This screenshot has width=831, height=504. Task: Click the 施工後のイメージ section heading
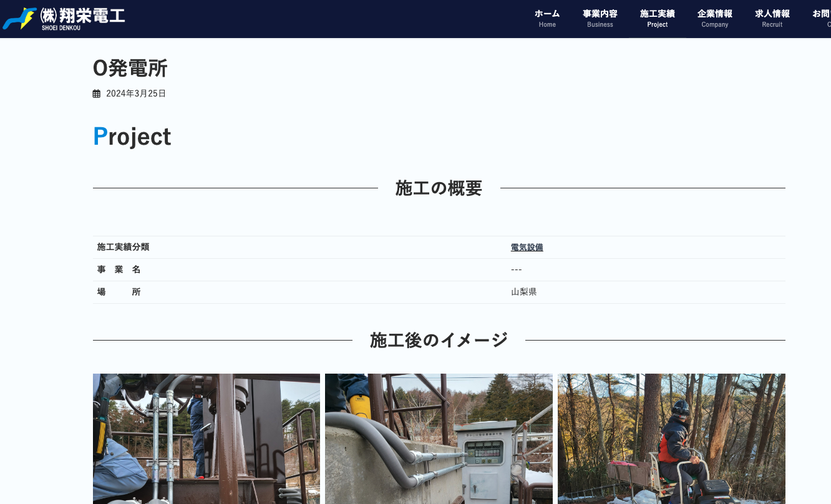[439, 340]
